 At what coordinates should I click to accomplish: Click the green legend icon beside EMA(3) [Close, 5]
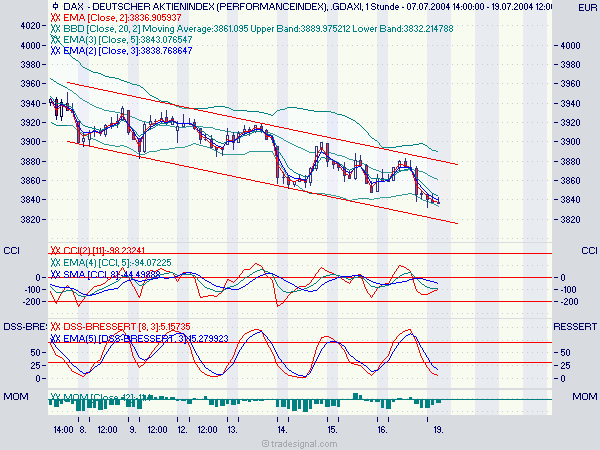55,40
